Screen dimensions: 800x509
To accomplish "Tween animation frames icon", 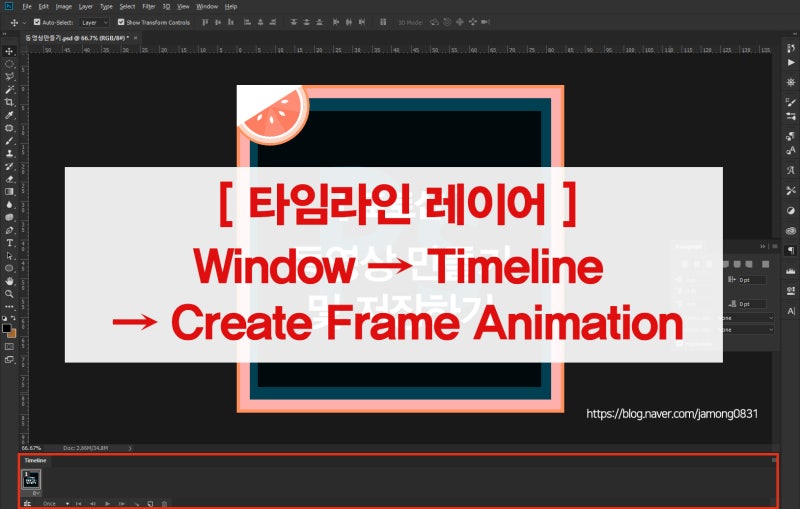I will click(x=136, y=503).
